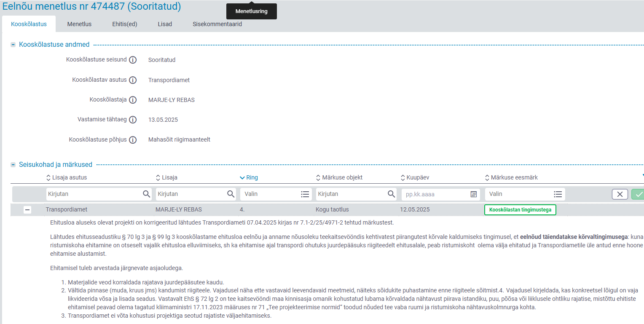The width and height of the screenshot is (644, 324).
Task: Collapse the Seisukohad ja märkused section
Action: click(x=13, y=165)
